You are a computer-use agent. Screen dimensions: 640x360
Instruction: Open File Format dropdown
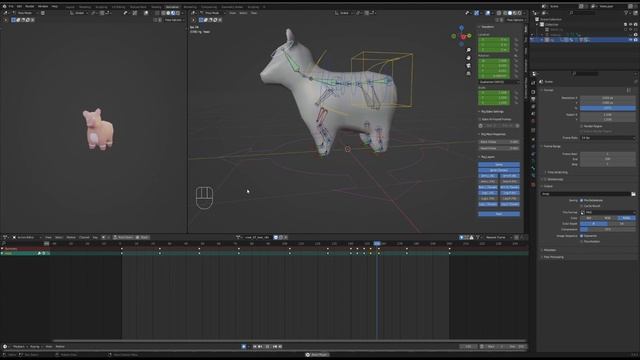(608, 212)
